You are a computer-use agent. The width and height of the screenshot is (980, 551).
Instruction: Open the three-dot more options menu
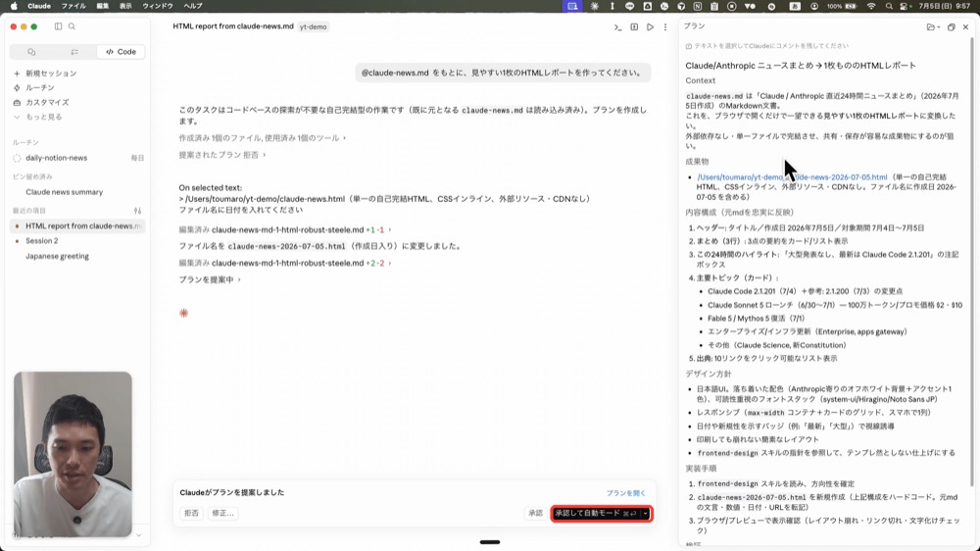[x=665, y=26]
